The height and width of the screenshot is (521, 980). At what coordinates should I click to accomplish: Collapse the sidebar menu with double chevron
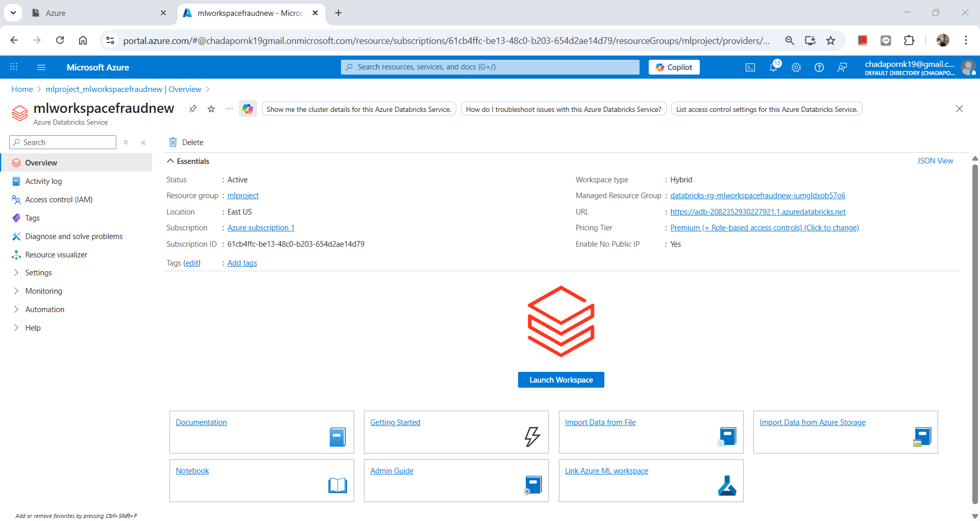pyautogui.click(x=143, y=143)
